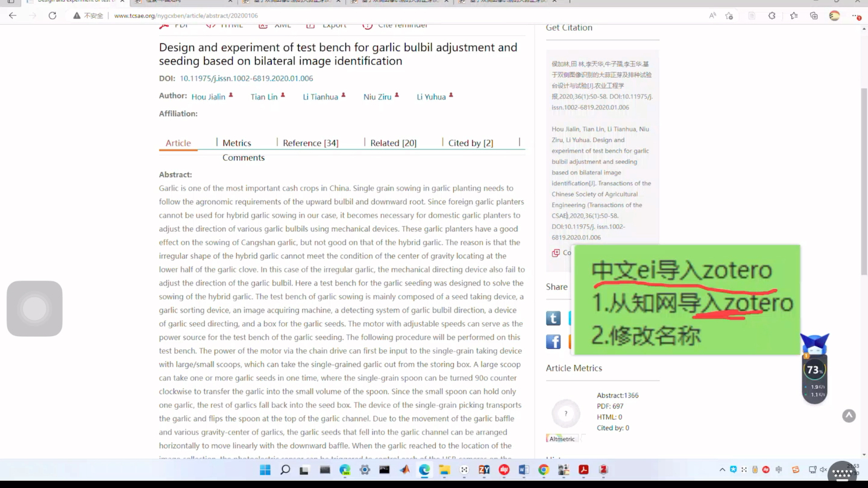Open the favorites list icon in toolbar

tap(794, 16)
